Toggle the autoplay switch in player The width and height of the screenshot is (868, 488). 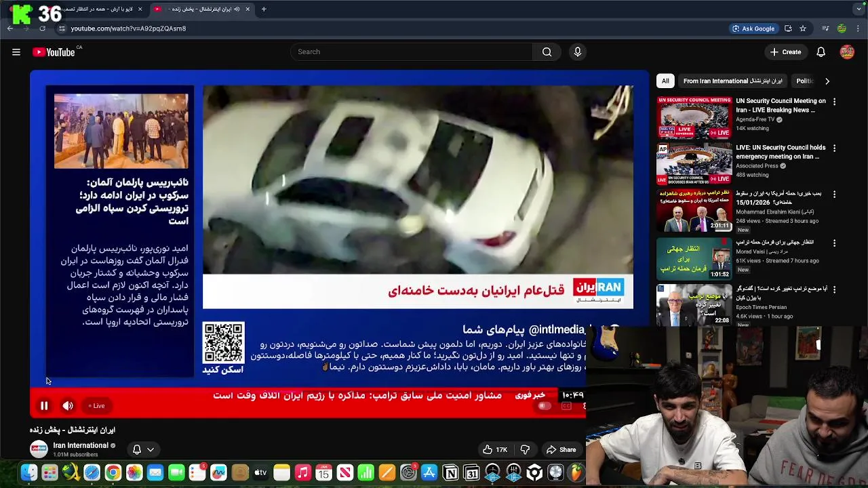(x=544, y=406)
